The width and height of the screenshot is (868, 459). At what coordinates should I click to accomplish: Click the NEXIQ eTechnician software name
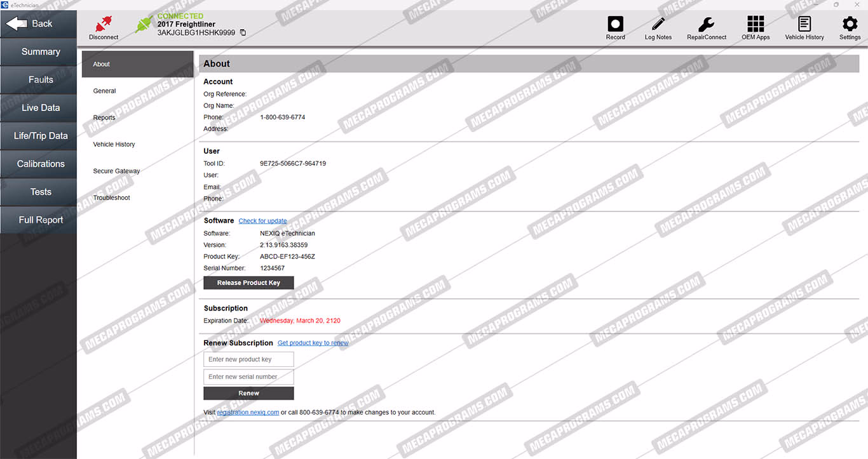[287, 233]
